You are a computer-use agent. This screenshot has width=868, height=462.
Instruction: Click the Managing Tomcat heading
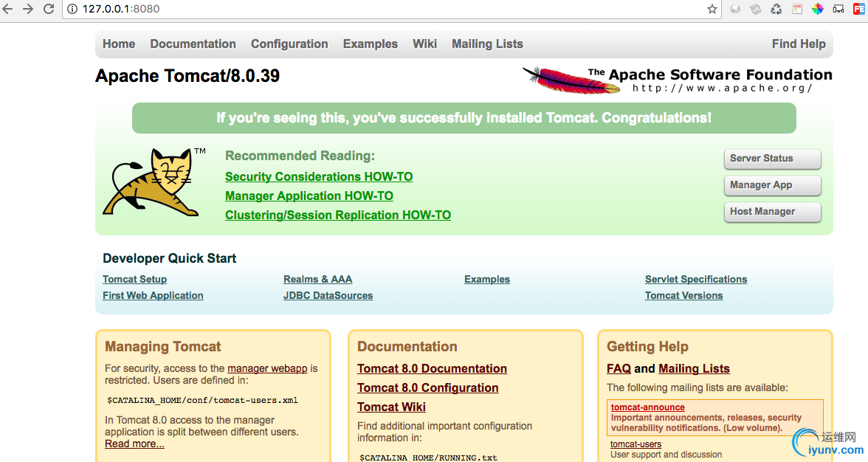(x=162, y=346)
